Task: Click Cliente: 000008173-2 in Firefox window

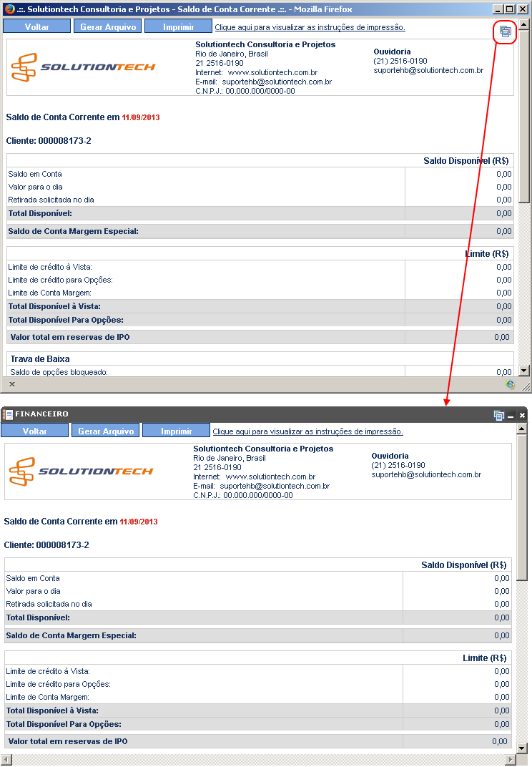Action: point(49,141)
